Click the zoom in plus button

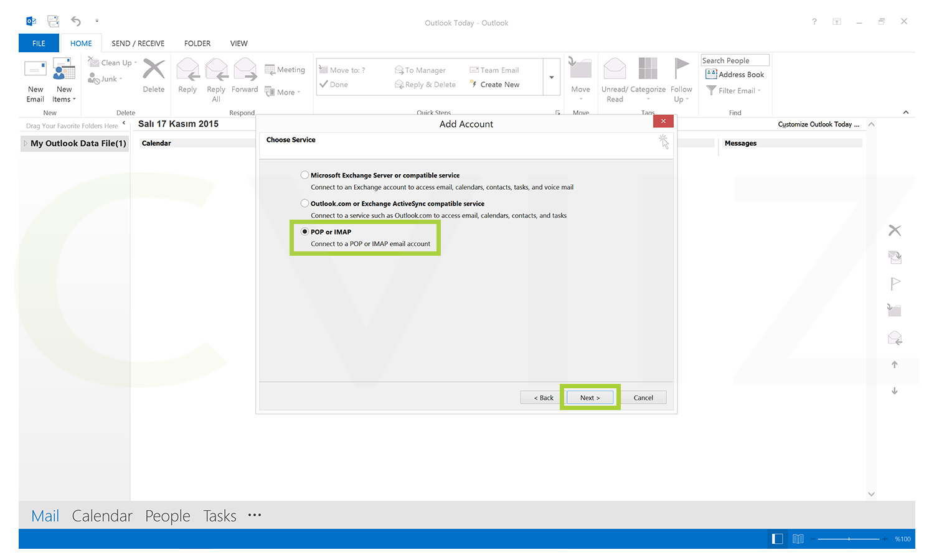[x=885, y=539]
